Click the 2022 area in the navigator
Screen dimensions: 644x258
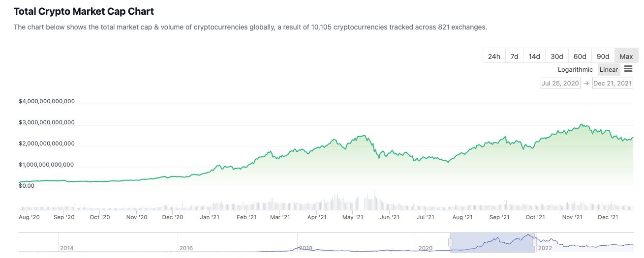[545, 248]
